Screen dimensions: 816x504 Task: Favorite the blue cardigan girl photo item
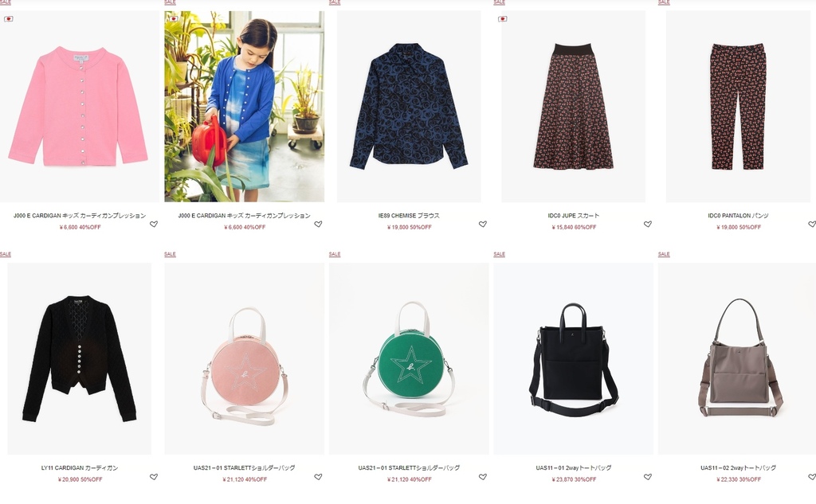click(x=318, y=225)
